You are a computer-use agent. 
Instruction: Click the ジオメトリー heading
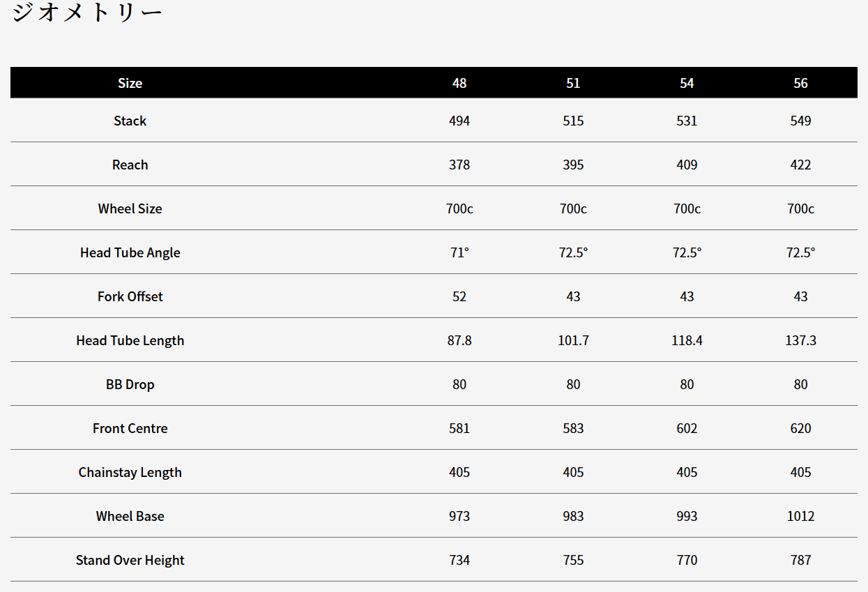(x=87, y=13)
